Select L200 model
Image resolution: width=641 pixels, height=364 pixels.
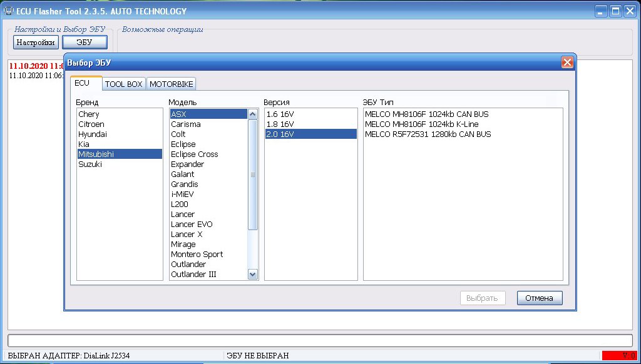click(208, 205)
